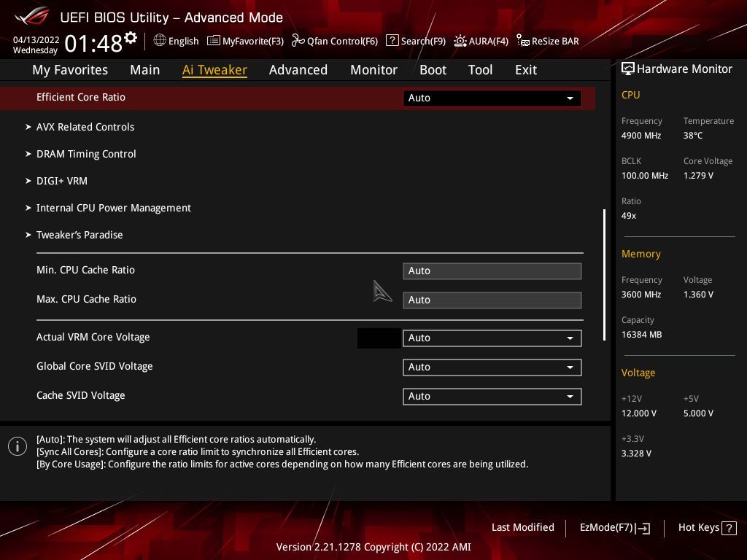The width and height of the screenshot is (747, 560).
Task: Select the Ai Tweaker tab
Action: 214,70
